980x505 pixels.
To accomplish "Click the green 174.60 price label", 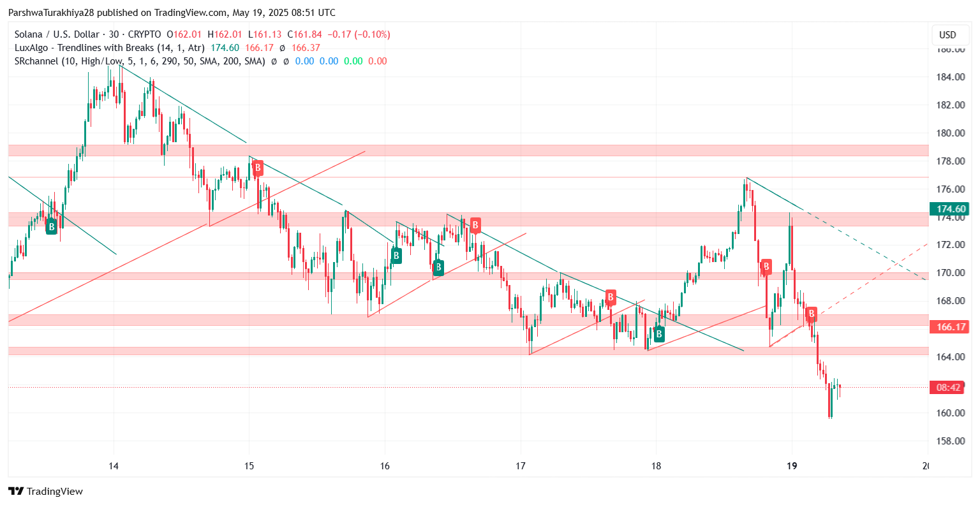I will tap(949, 209).
